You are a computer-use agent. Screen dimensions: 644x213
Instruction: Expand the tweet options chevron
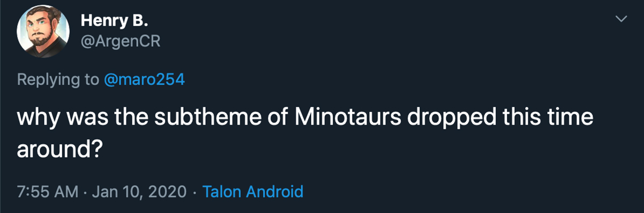point(620,19)
